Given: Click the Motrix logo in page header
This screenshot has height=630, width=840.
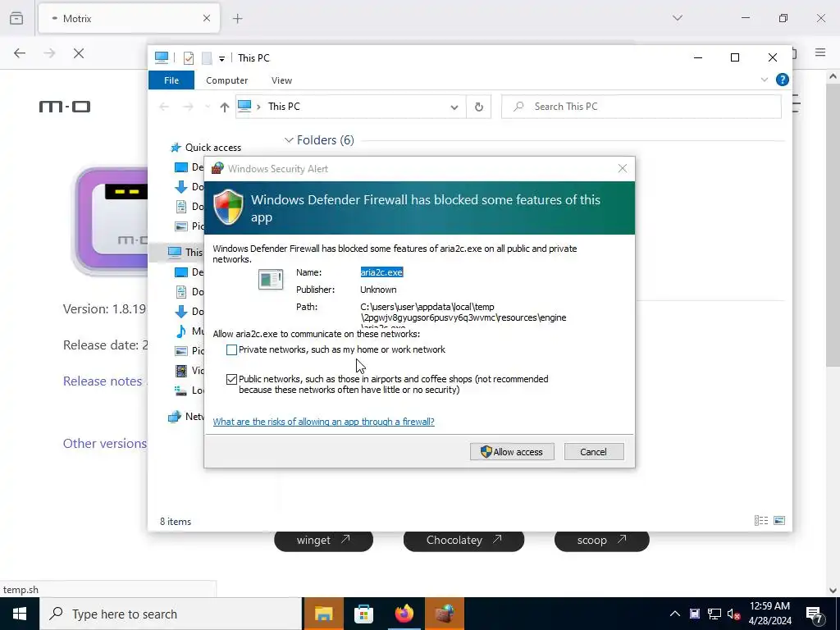Looking at the screenshot, I should point(64,107).
